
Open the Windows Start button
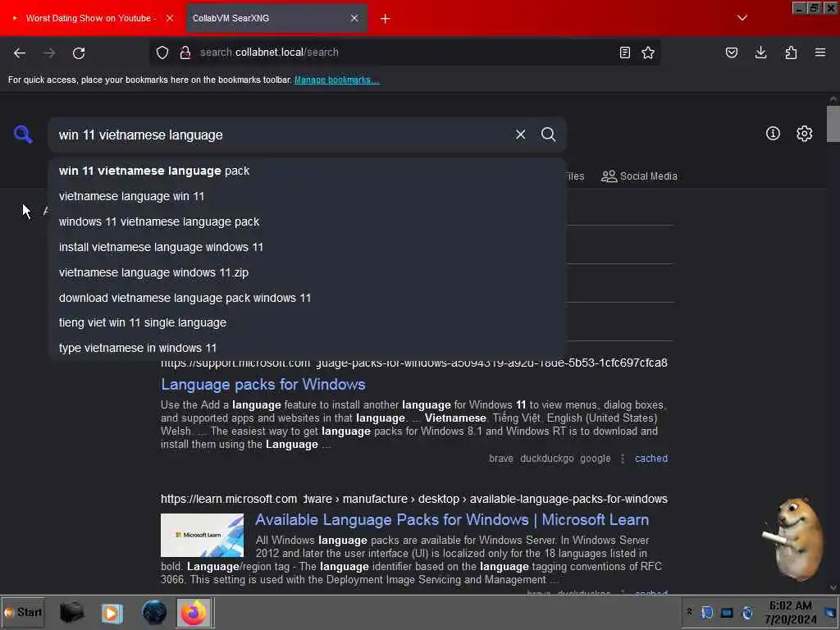23,612
